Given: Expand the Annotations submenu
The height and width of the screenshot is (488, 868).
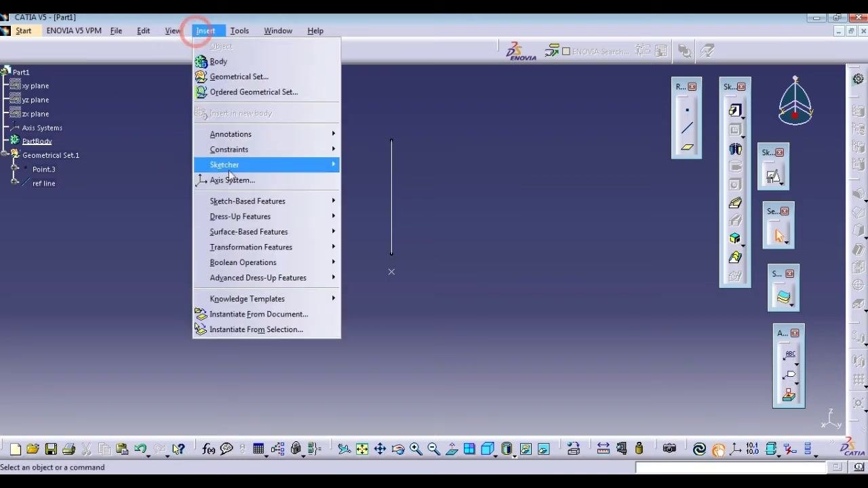Looking at the screenshot, I should (267, 134).
